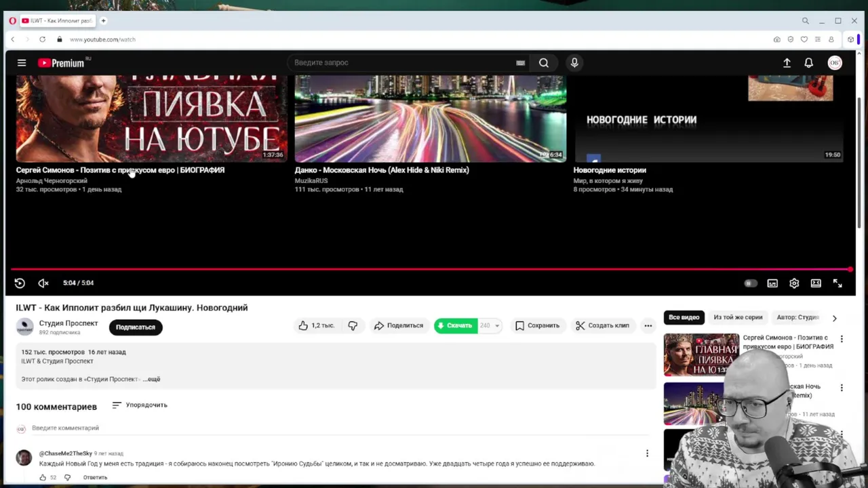Open the ChaseMe2TheSky comment options menu
Viewport: 868px width, 488px height.
coord(647,453)
